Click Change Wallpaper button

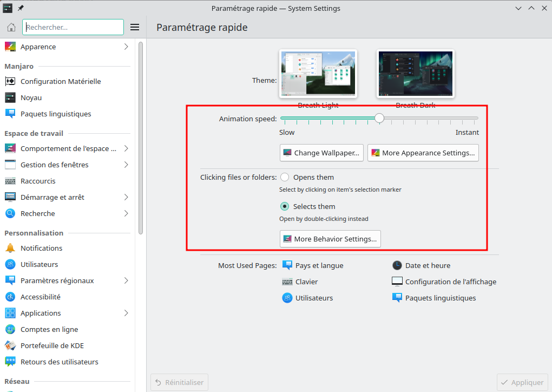coord(321,153)
